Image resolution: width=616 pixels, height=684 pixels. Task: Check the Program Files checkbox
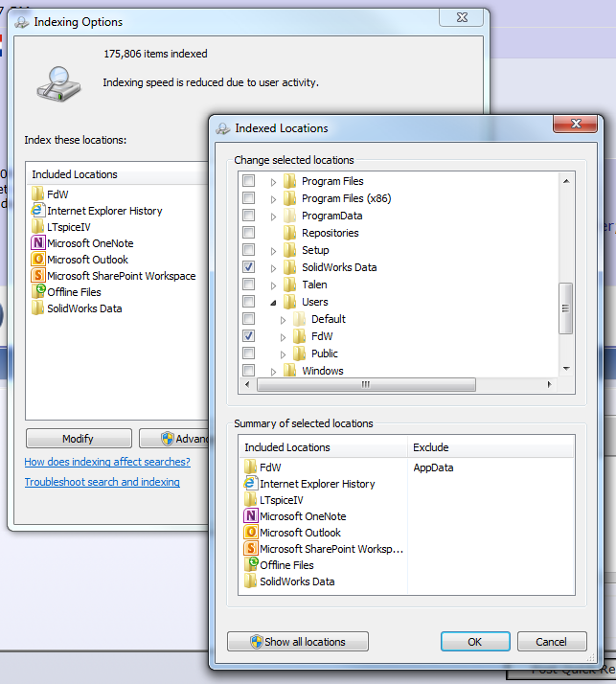coord(249,181)
